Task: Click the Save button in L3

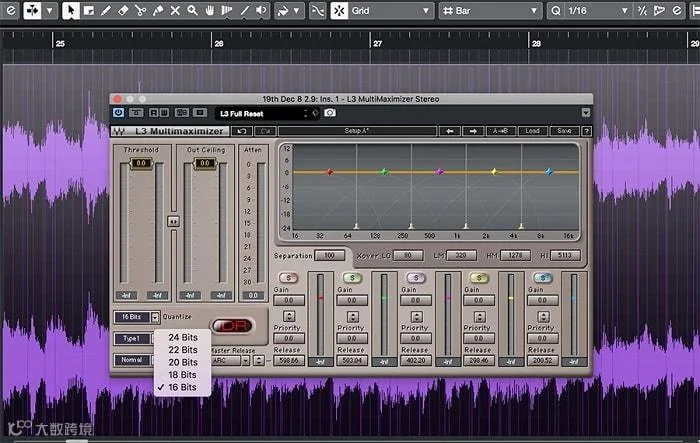Action: tap(564, 131)
